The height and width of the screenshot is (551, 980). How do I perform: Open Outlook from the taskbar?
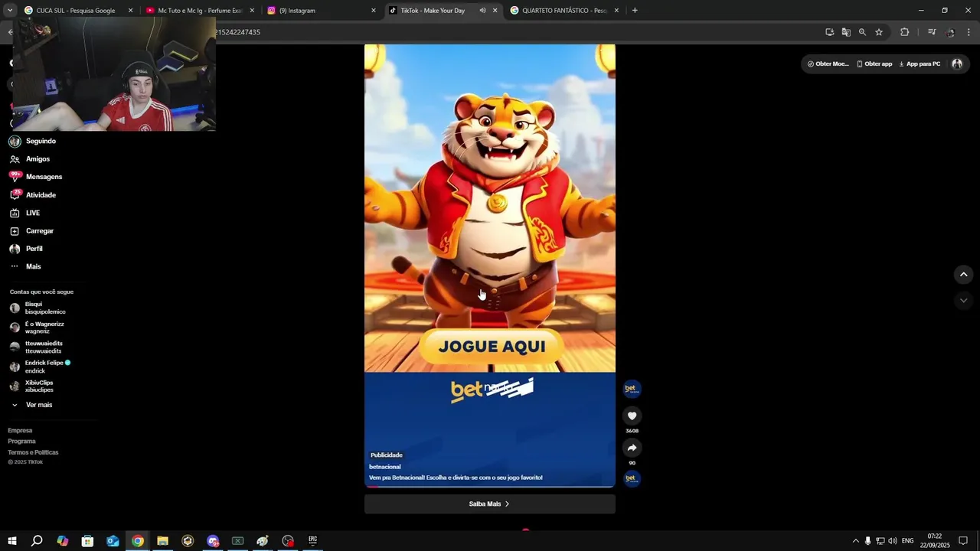click(113, 541)
